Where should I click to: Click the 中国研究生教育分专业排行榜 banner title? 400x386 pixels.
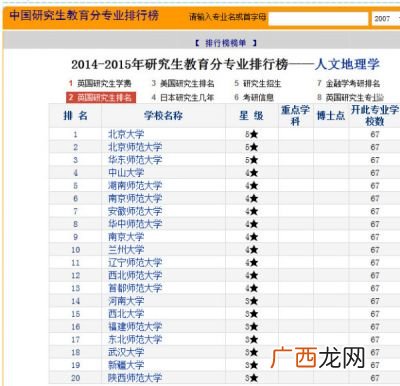84,15
